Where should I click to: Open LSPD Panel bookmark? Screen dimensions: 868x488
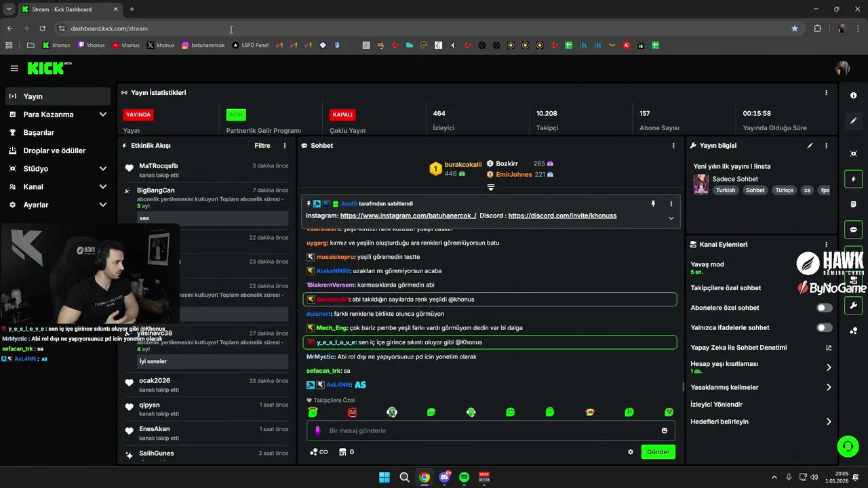click(250, 45)
